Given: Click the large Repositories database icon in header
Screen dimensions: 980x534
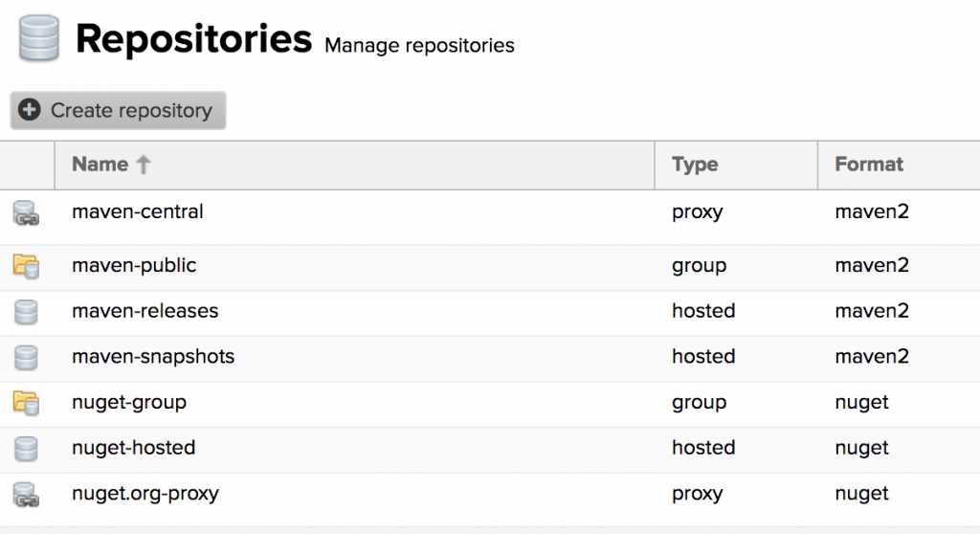Looking at the screenshot, I should pos(38,40).
